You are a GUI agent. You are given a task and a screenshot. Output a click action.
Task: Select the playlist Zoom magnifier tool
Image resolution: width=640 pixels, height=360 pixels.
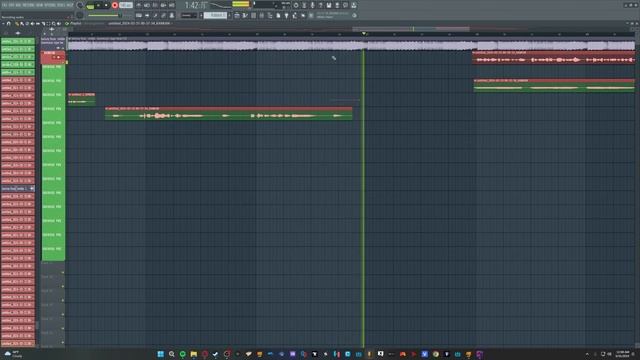[x=53, y=23]
